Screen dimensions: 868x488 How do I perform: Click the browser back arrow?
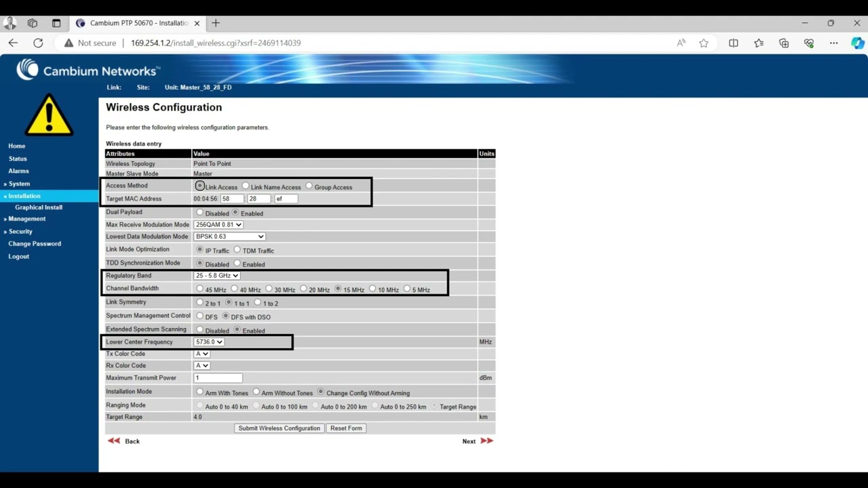coord(13,43)
